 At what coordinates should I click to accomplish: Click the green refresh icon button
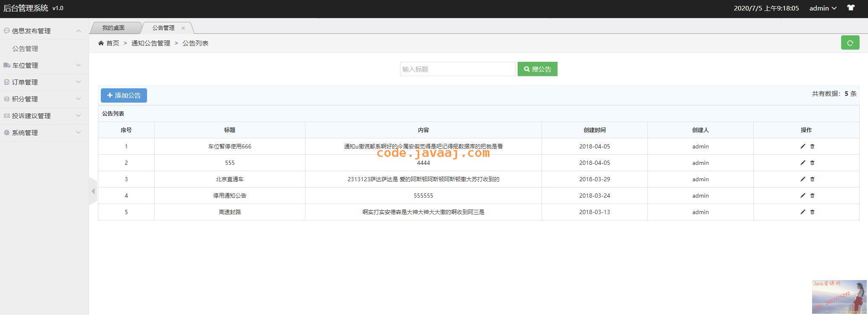[850, 43]
